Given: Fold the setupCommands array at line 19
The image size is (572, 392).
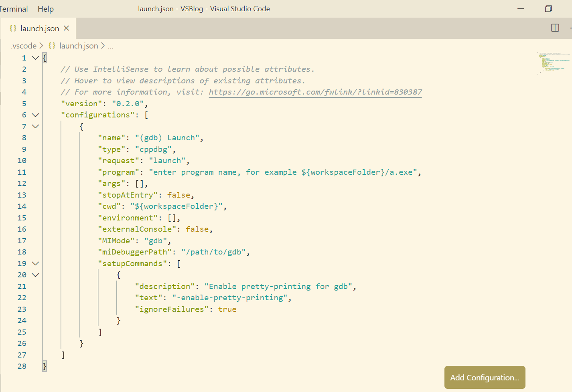Looking at the screenshot, I should (x=35, y=263).
